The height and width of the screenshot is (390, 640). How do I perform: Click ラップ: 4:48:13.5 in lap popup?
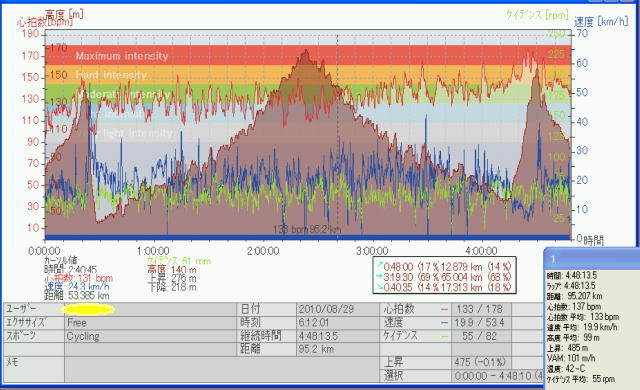coord(571,286)
